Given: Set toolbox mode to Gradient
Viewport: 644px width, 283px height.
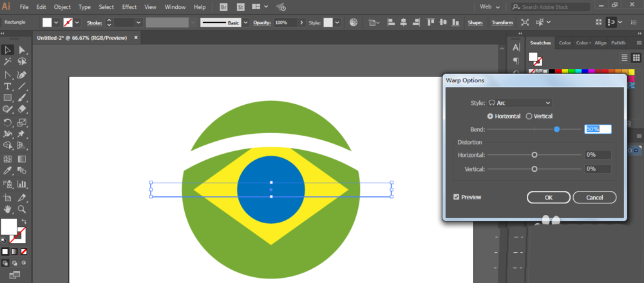Looking at the screenshot, I should pos(14,251).
